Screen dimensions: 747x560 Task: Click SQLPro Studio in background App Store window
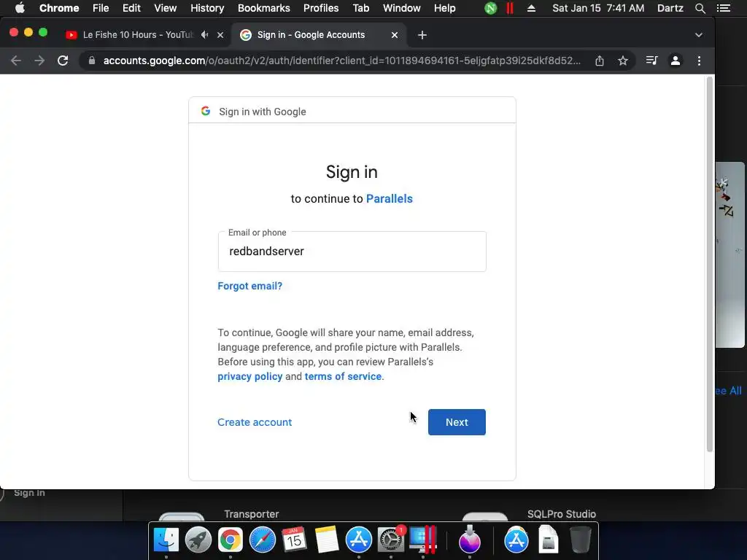pyautogui.click(x=562, y=514)
